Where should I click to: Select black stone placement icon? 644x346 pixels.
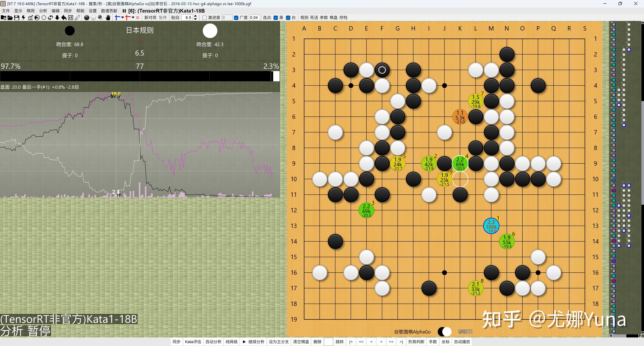click(87, 17)
